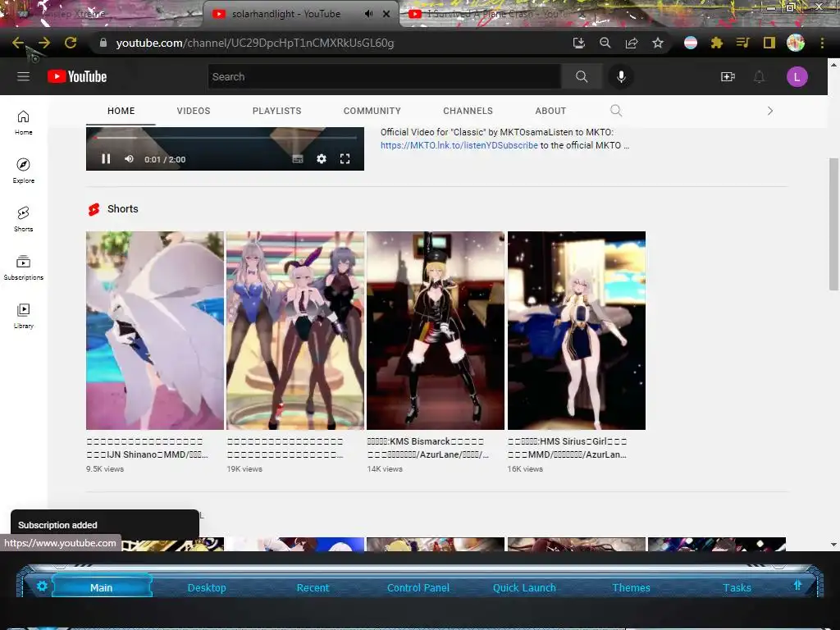The width and height of the screenshot is (840, 630).
Task: Open the Create video camera icon
Action: (728, 76)
